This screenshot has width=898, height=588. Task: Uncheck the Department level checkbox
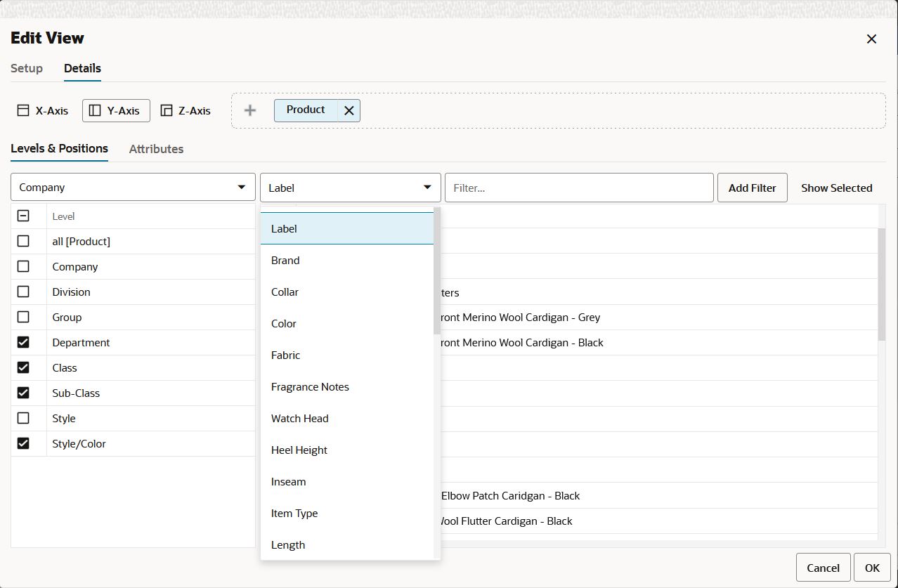(23, 342)
